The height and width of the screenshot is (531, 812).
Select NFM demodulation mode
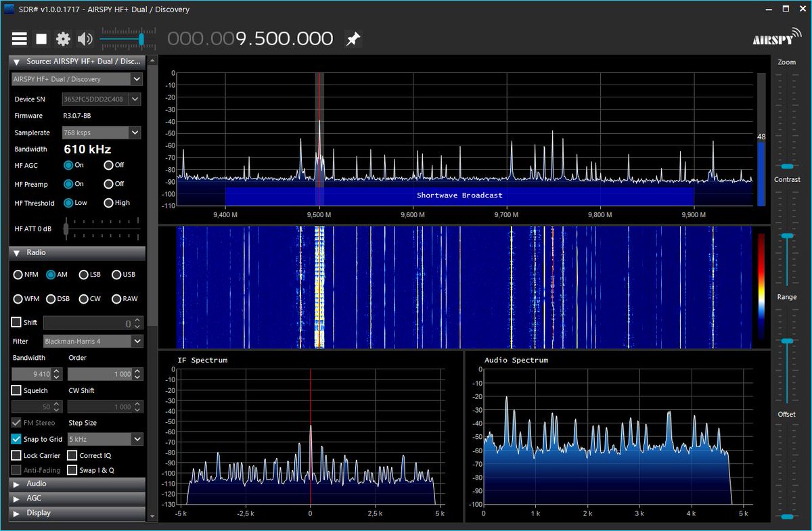(x=18, y=275)
